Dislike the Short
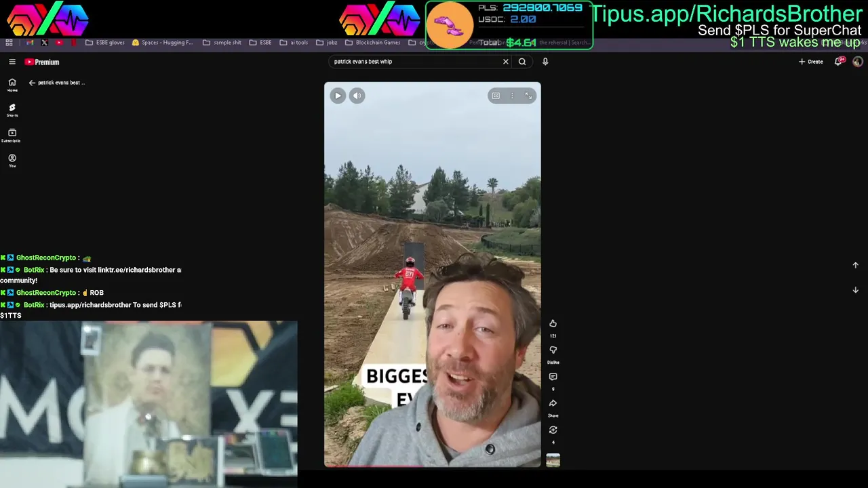 coord(553,350)
